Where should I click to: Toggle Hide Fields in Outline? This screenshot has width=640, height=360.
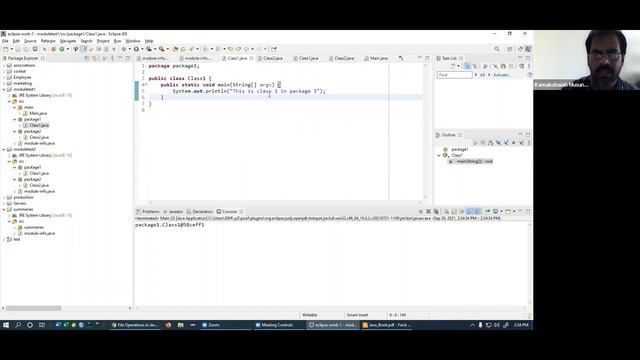click(x=499, y=142)
